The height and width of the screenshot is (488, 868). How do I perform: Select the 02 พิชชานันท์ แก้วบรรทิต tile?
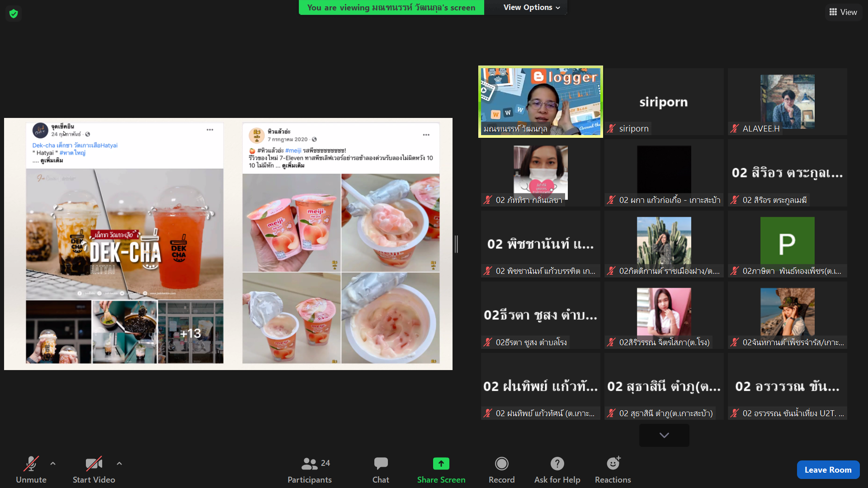coord(541,244)
